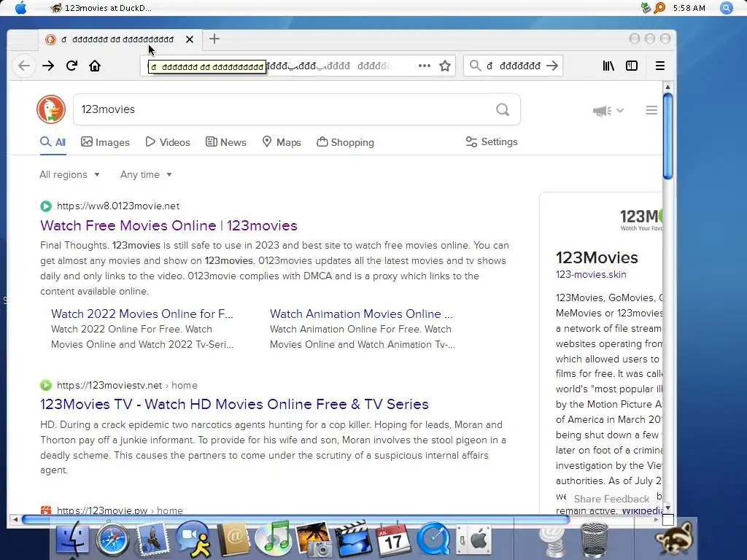The height and width of the screenshot is (560, 747).
Task: Open iPhoto from the dock
Action: [314, 540]
